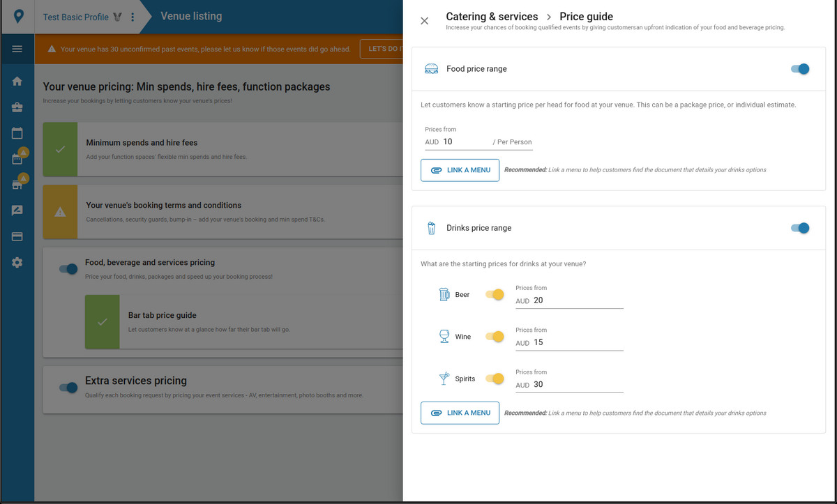Turn off Drinks price range switch
837x504 pixels.
click(800, 228)
